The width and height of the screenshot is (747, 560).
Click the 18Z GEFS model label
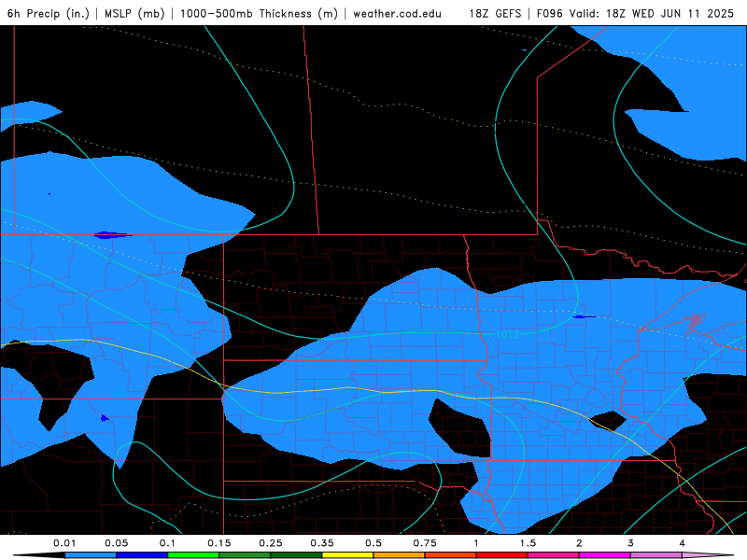(495, 13)
